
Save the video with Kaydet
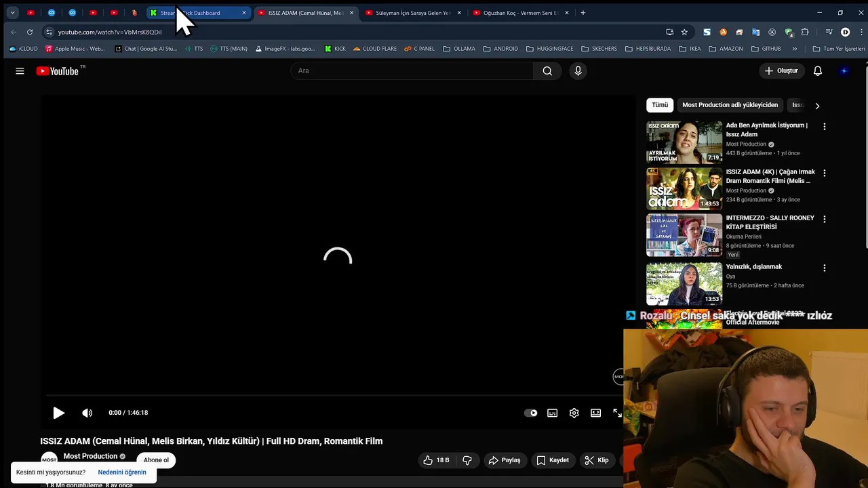[553, 460]
